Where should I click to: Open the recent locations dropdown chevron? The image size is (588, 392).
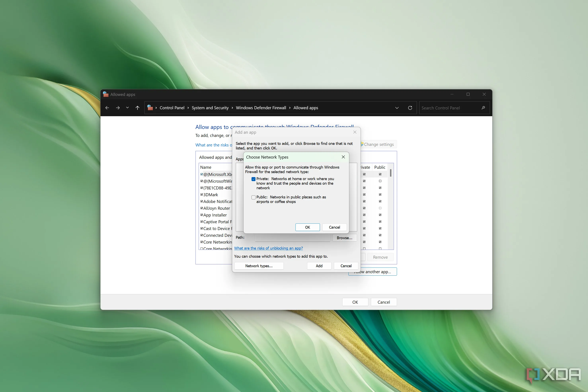click(128, 108)
